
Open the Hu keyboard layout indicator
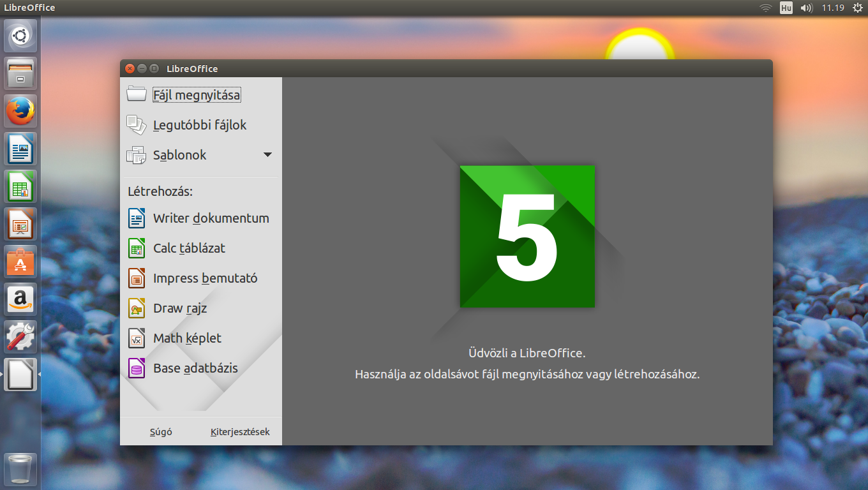tap(786, 8)
